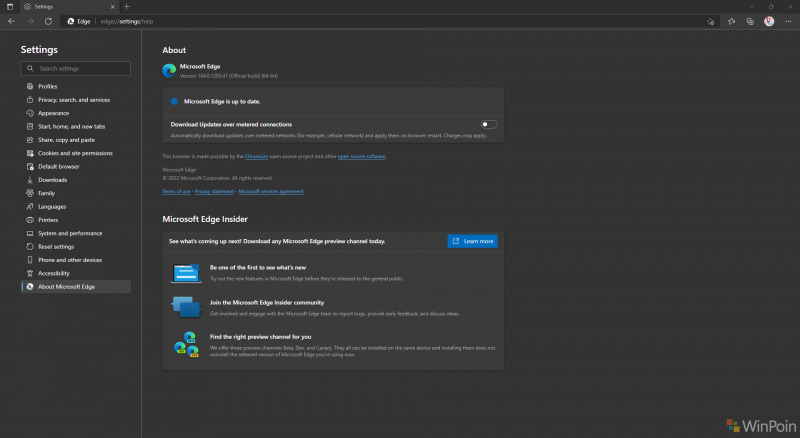The height and width of the screenshot is (438, 800).
Task: Select the Settings browser tab
Action: coord(69,7)
